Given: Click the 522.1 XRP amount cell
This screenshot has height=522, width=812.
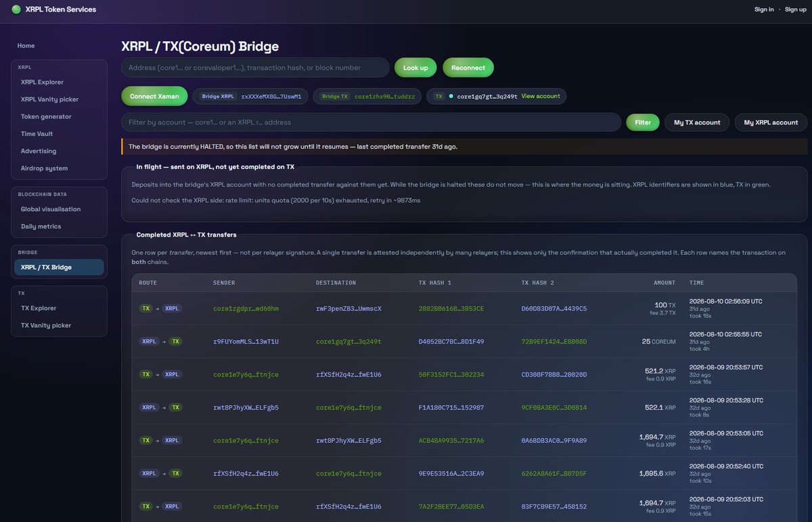Looking at the screenshot, I should click(660, 408).
